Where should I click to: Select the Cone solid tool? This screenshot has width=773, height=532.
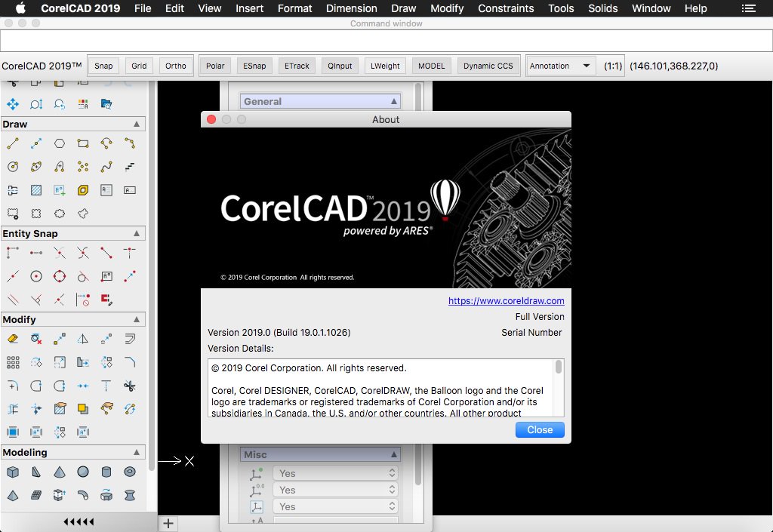pos(60,472)
